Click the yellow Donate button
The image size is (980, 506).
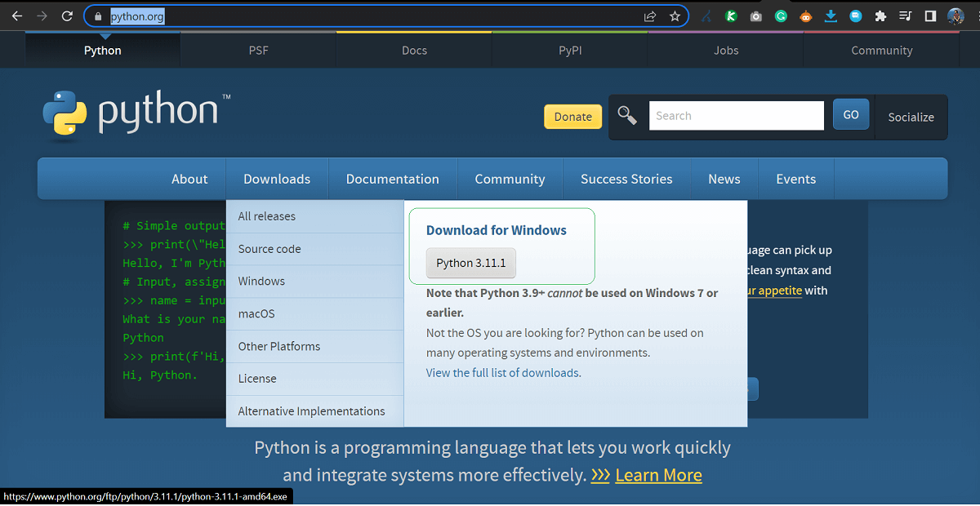point(573,117)
